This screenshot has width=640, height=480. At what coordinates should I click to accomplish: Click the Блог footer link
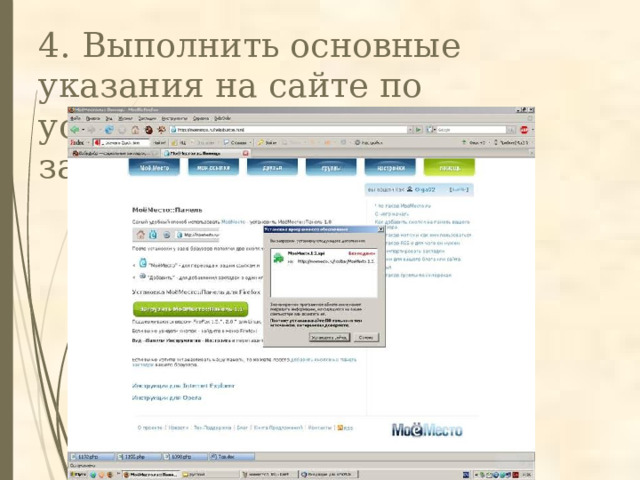tap(242, 428)
